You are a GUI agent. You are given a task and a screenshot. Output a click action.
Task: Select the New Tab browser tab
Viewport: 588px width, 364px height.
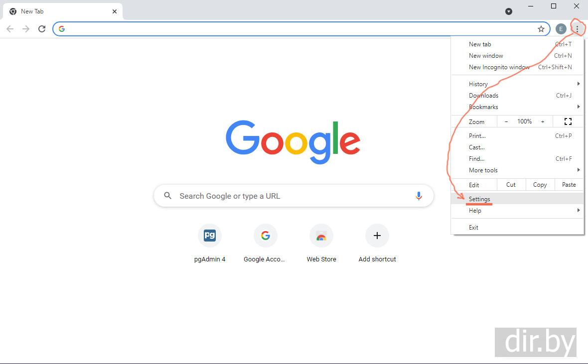tap(63, 11)
